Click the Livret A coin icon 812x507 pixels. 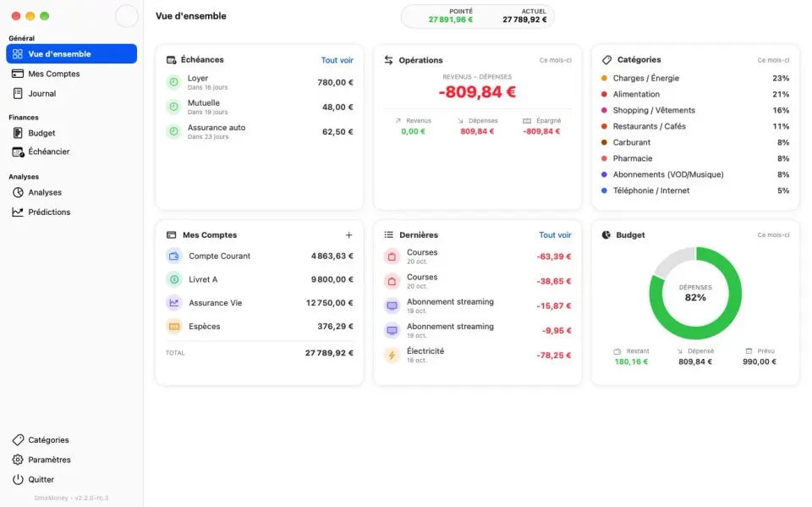tap(174, 279)
